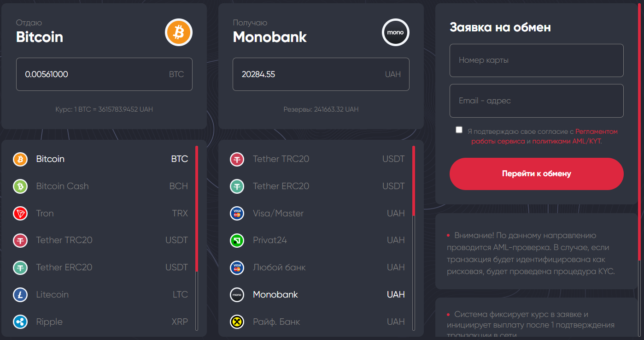This screenshot has height=340, width=644.
Task: Tick the agreement confirmation checkbox
Action: click(459, 130)
